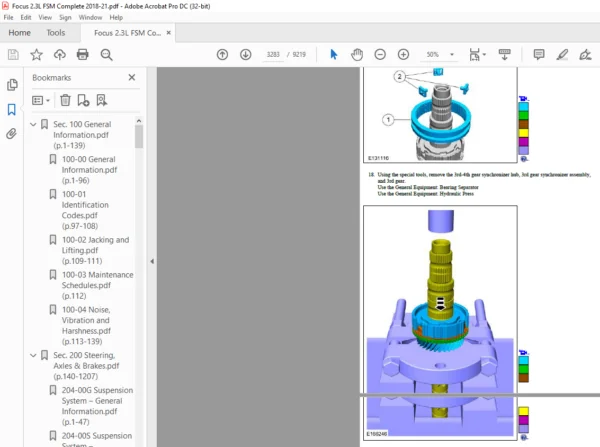The width and height of the screenshot is (600, 447).
Task: Go to previous page arrow
Action: coord(222,55)
